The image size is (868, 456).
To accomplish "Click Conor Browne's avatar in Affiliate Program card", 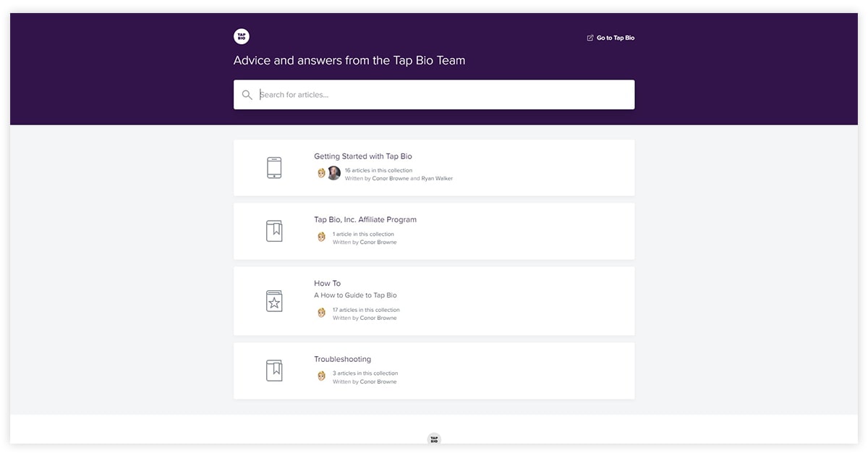I will point(322,237).
